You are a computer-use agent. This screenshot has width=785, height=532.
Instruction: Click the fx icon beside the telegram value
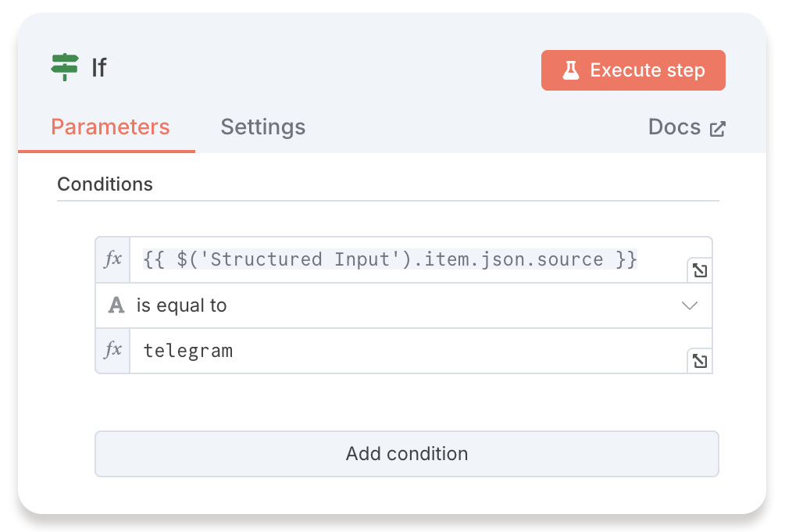click(x=113, y=350)
